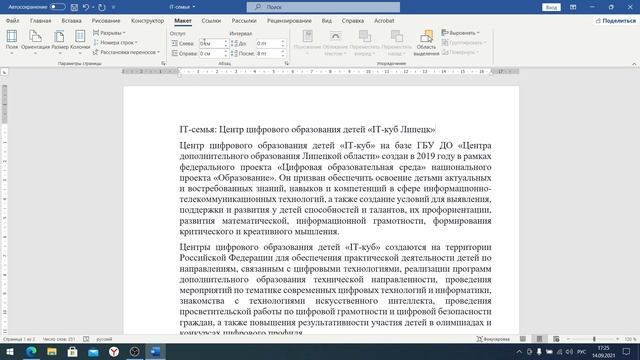This screenshot has width=640, height=360.
Task: Click the proofing check icon in status bar
Action: tap(86, 339)
